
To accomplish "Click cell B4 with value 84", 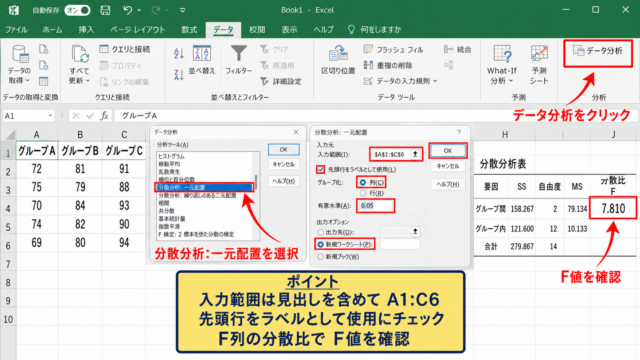I will (x=80, y=205).
